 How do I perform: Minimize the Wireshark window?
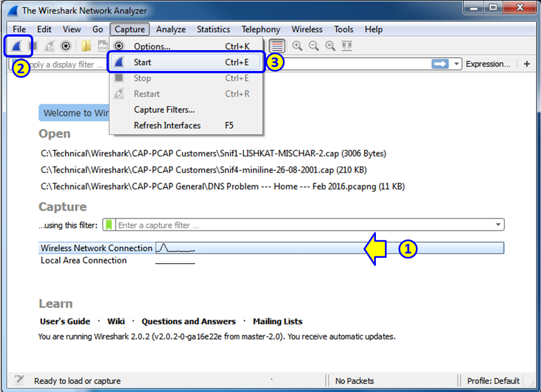(x=474, y=7)
